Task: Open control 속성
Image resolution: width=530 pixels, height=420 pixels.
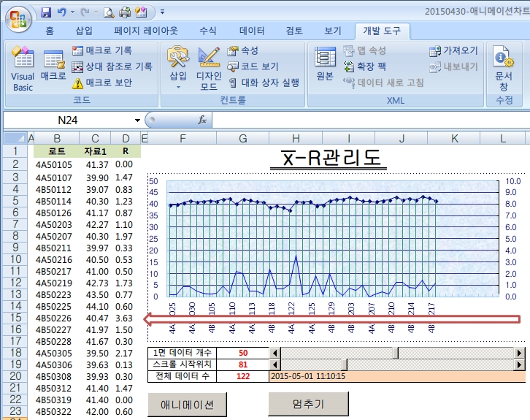Action: (x=243, y=50)
